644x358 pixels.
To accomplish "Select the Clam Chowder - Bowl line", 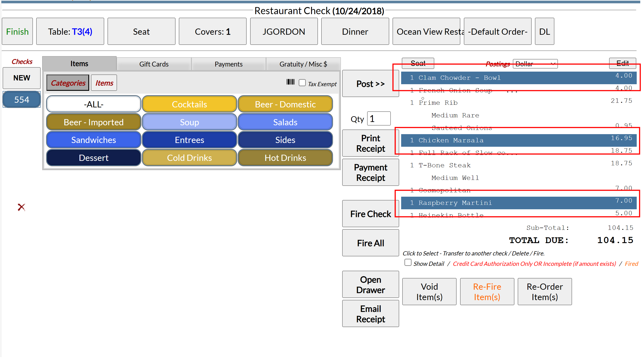I will (519, 78).
